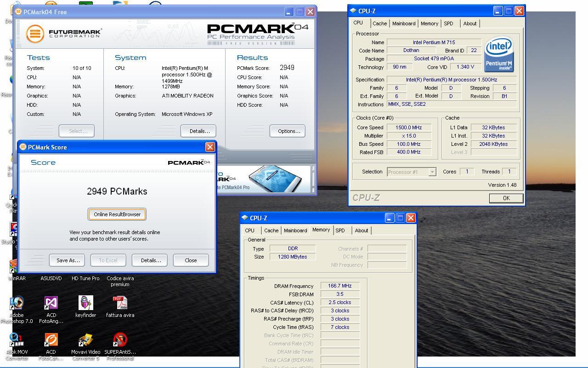Click the Level 2 2048 KBytes cache value
Image resolution: width=588 pixels, height=368 pixels.
pos(494,144)
